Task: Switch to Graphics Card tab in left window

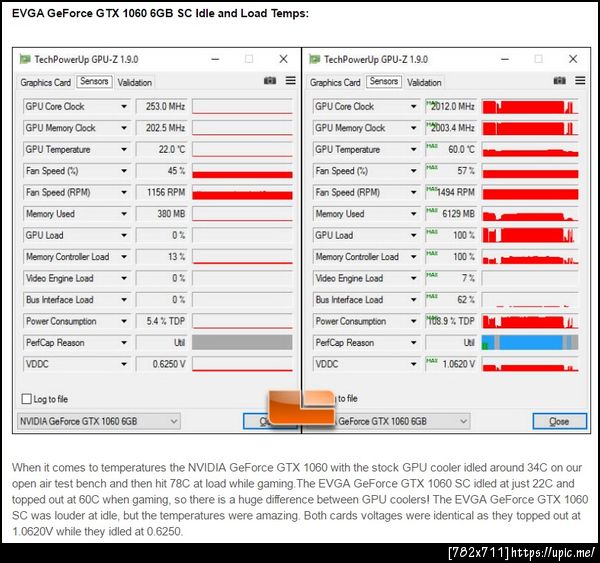Action: (46, 83)
